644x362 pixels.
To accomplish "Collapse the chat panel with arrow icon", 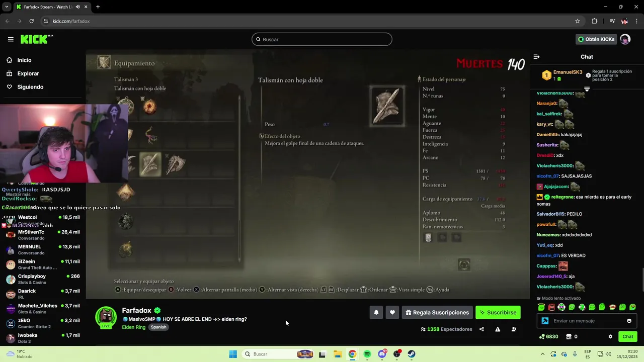I will click(x=536, y=57).
